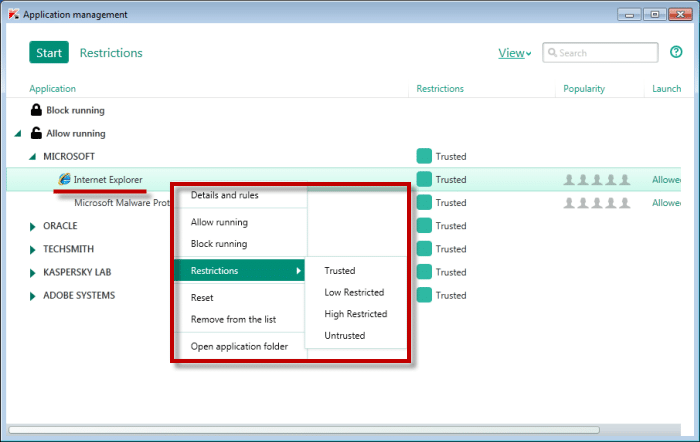Set restriction to Untrusted

[345, 335]
